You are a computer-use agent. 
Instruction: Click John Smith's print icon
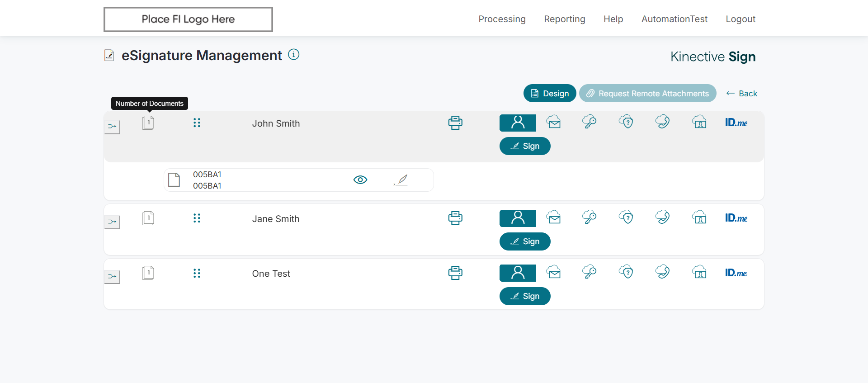click(455, 123)
